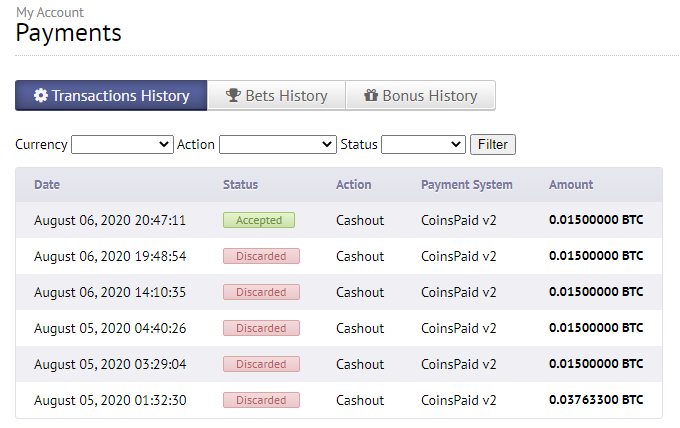This screenshot has height=428, width=680.
Task: Open the Action filter dropdown
Action: pos(277,144)
